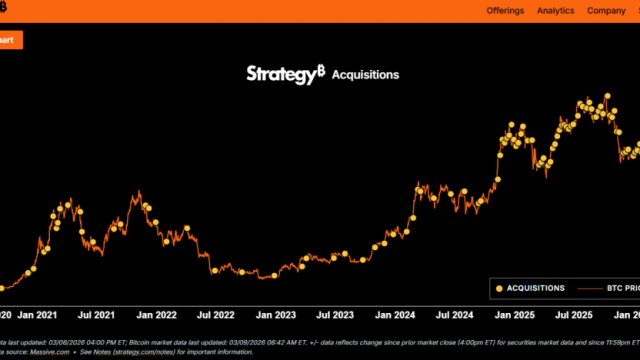Click the highest acquisition dot near late 2025
This screenshot has height=360, width=640.
click(x=607, y=96)
